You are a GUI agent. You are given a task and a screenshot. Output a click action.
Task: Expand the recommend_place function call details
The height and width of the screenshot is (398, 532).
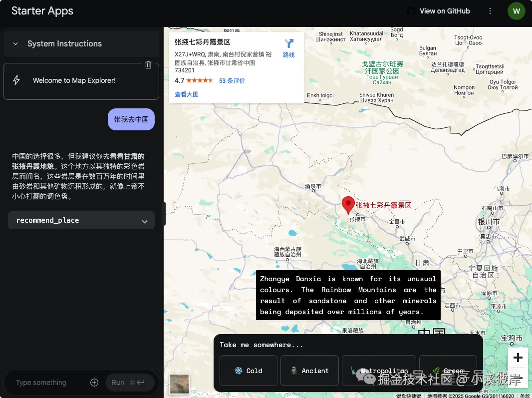pos(145,220)
